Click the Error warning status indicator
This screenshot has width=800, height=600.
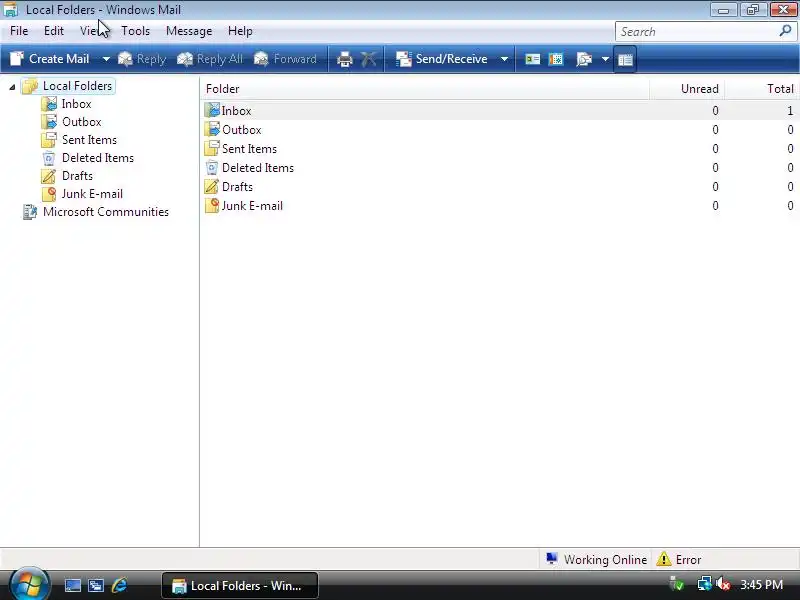point(679,560)
